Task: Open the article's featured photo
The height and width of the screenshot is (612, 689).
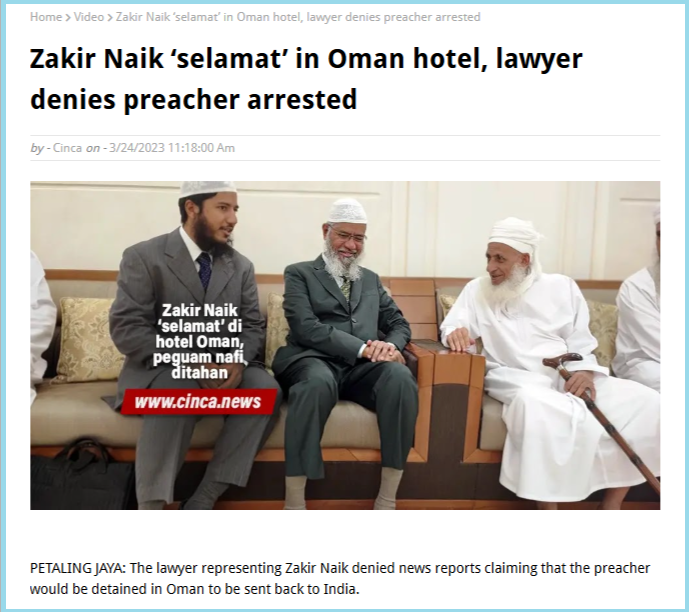Action: (345, 345)
